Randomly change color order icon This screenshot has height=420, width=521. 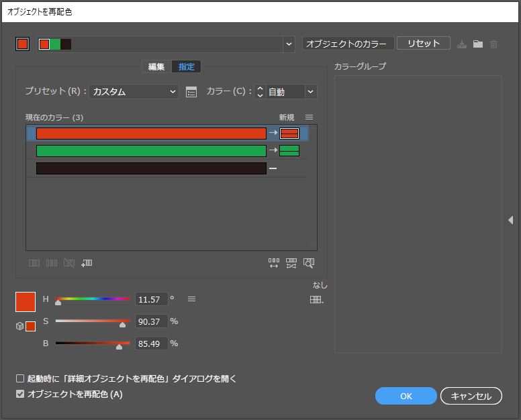[274, 263]
